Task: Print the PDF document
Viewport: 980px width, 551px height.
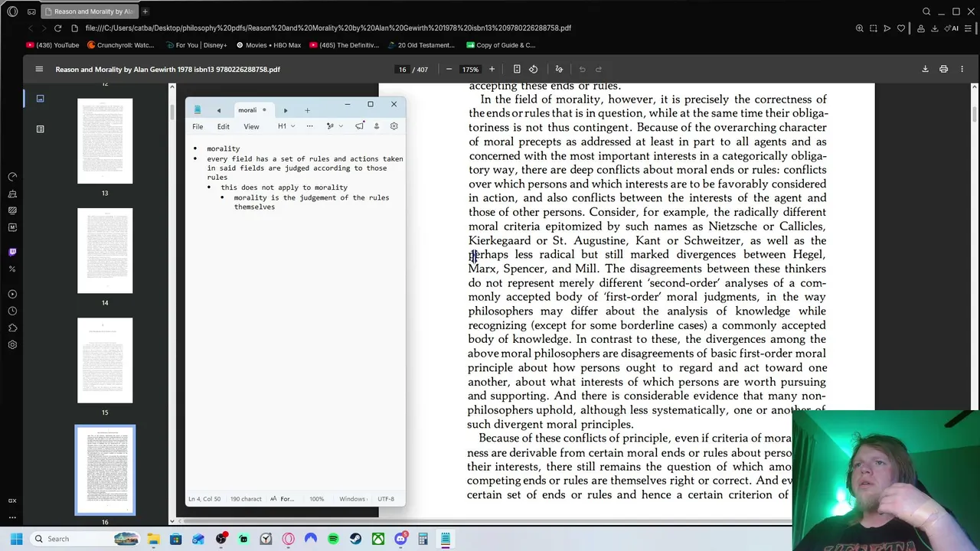Action: [x=943, y=69]
